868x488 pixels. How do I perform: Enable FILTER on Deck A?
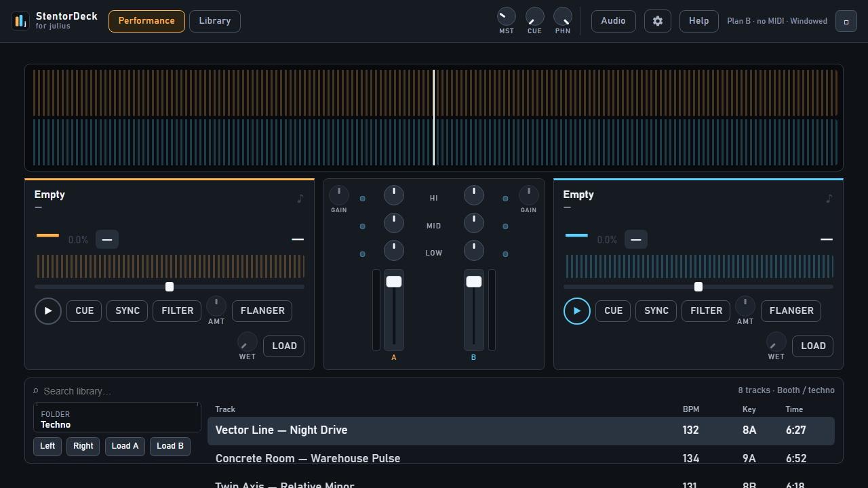[x=177, y=311]
